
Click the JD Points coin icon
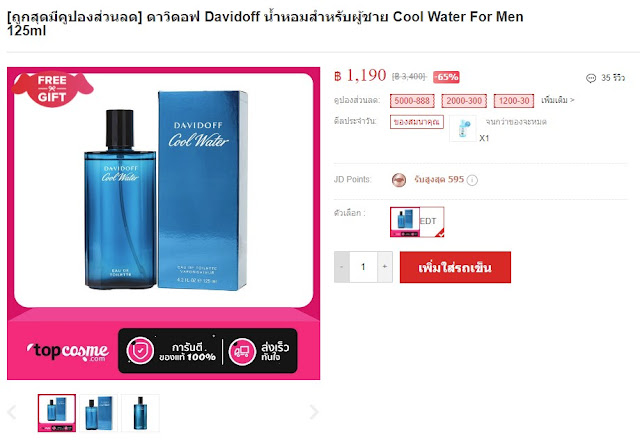click(x=399, y=180)
